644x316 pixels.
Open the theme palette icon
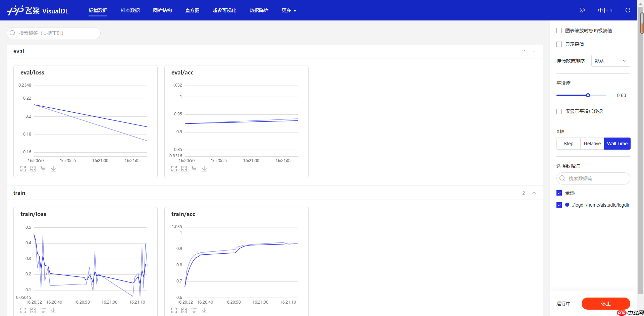point(582,10)
